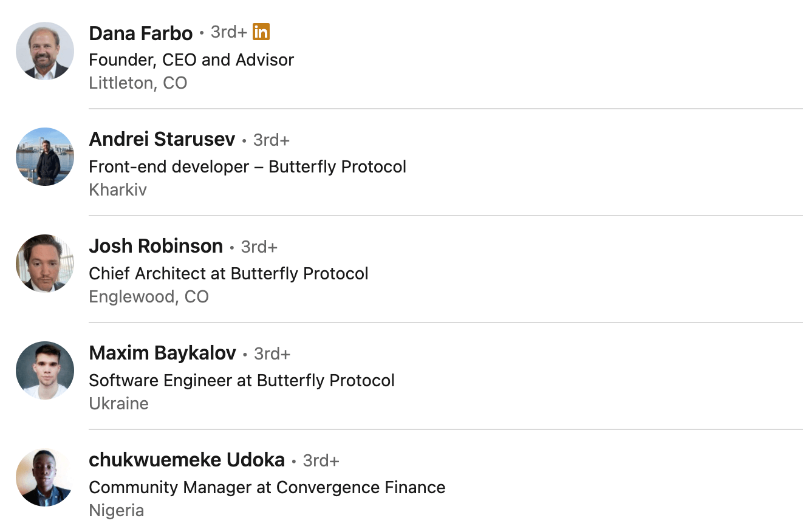The image size is (803, 532).
Task: Click Josh Robinson's profile picture
Action: pos(45,264)
